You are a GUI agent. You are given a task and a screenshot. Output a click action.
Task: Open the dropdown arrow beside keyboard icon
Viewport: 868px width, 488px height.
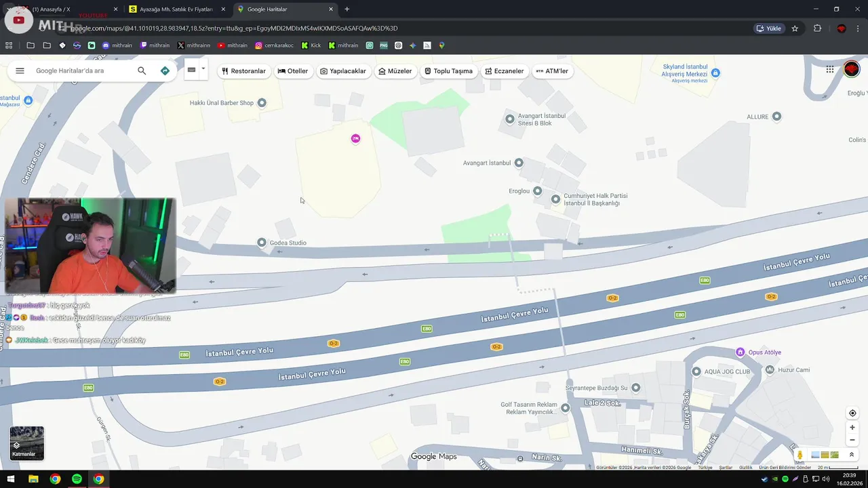pos(203,68)
